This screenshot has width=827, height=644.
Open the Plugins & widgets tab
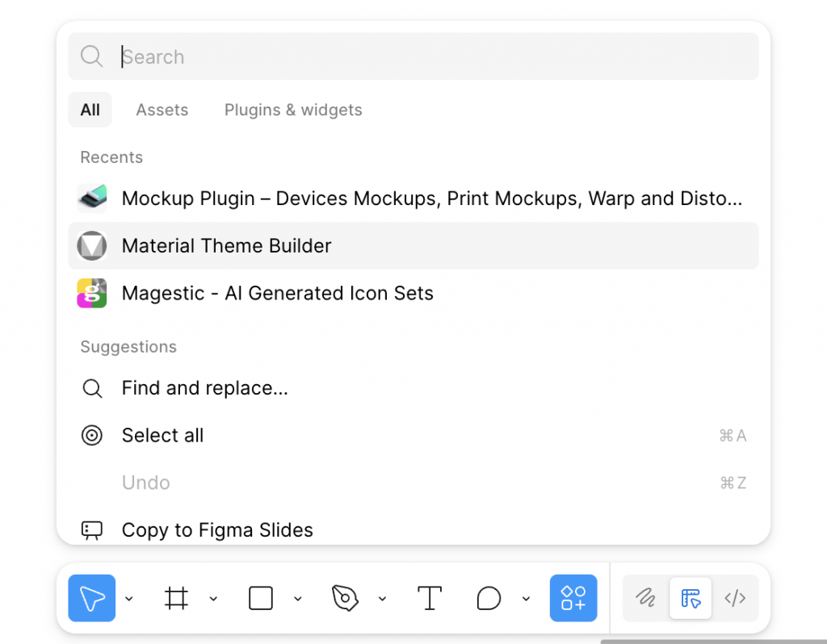click(x=293, y=110)
